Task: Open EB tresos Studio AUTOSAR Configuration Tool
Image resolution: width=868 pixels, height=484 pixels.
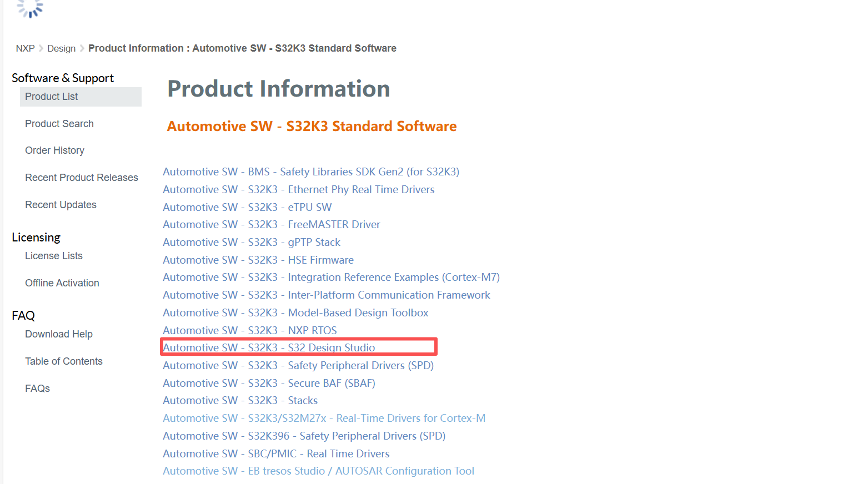Action: point(319,471)
